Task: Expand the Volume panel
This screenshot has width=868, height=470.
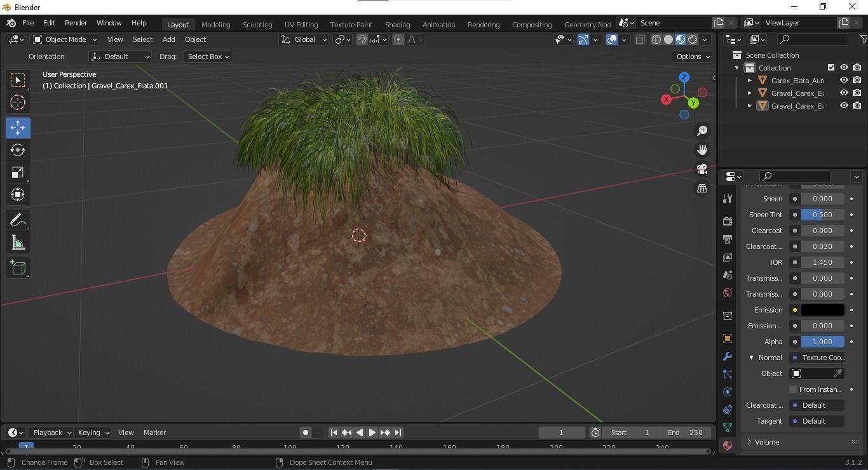Action: tap(803, 442)
